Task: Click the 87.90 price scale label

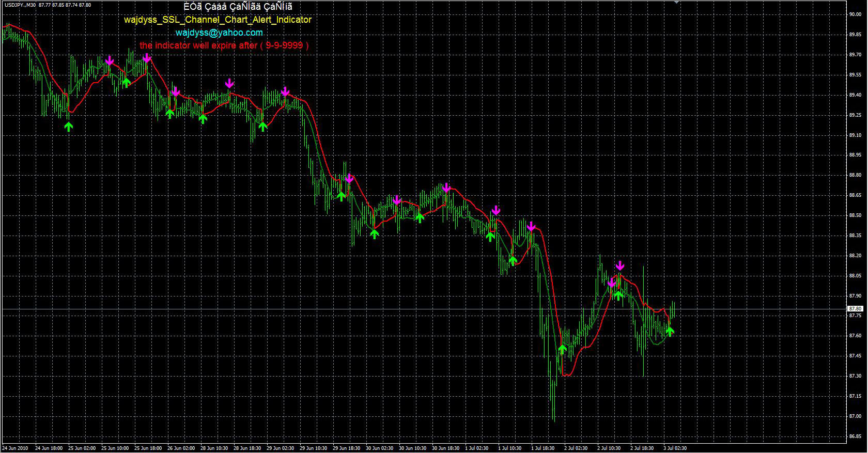Action: 855,296
